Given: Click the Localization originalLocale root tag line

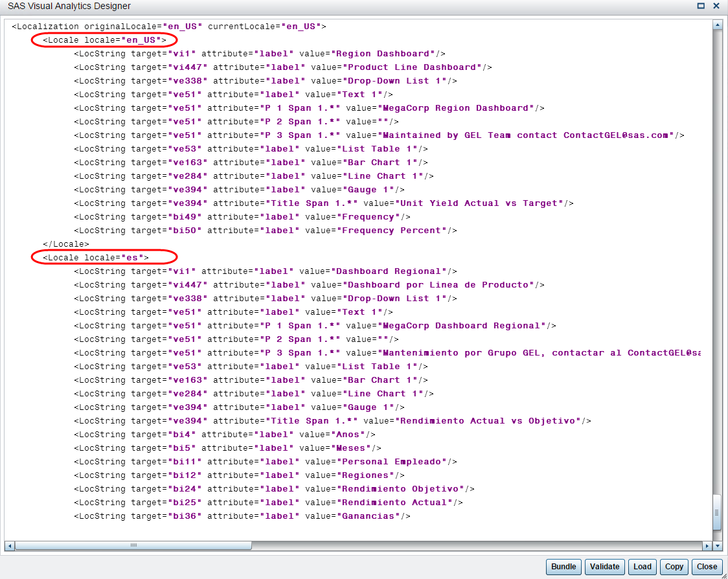Looking at the screenshot, I should pyautogui.click(x=169, y=27).
